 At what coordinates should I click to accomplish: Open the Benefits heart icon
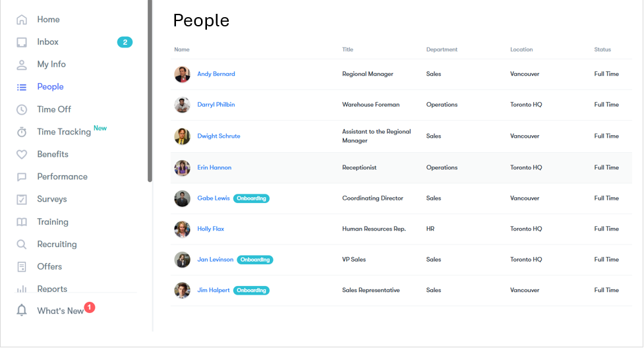(22, 154)
